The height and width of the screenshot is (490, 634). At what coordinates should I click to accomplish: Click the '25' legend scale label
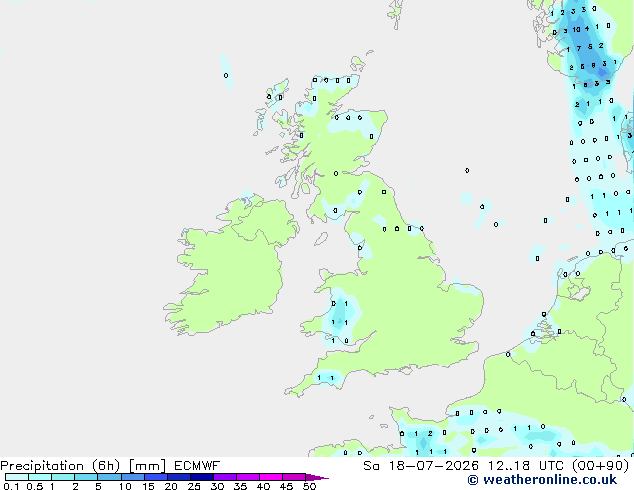[194, 486]
